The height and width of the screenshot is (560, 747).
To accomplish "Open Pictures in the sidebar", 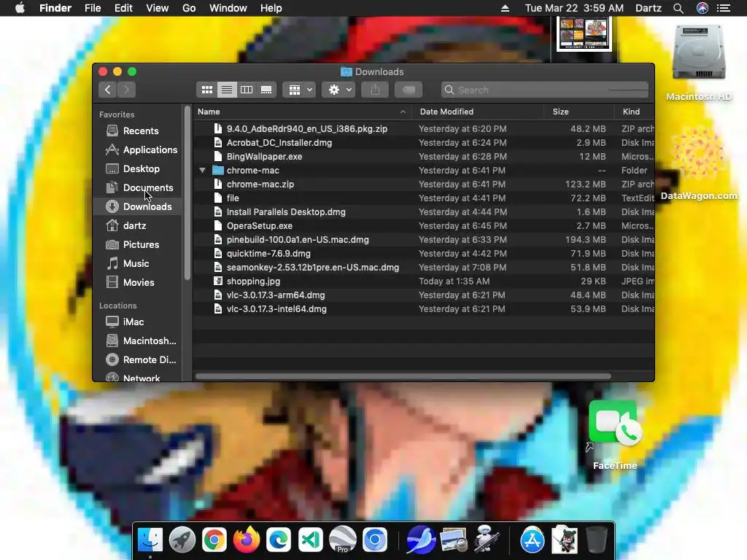I will point(137,244).
